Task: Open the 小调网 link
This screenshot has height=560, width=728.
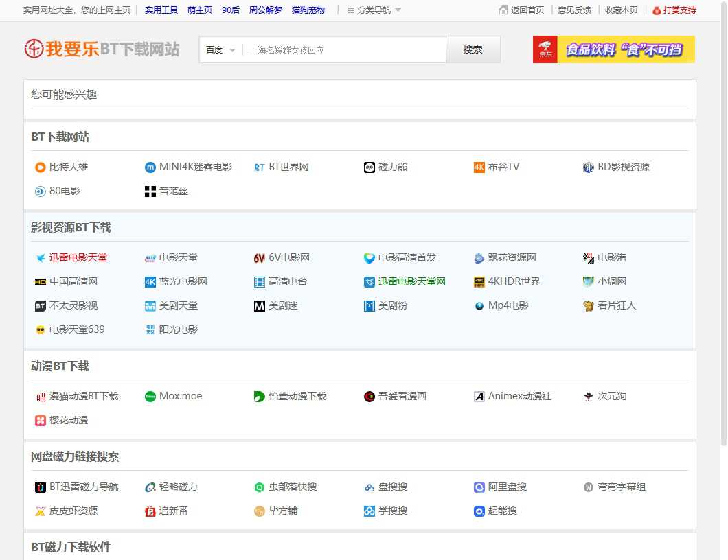Action: (612, 281)
